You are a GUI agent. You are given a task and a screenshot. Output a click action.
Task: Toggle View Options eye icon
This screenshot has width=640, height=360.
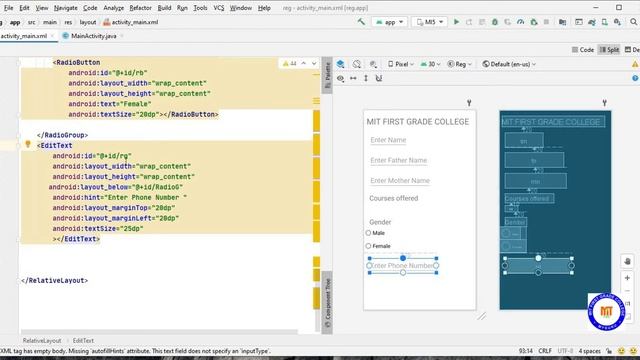pos(340,78)
